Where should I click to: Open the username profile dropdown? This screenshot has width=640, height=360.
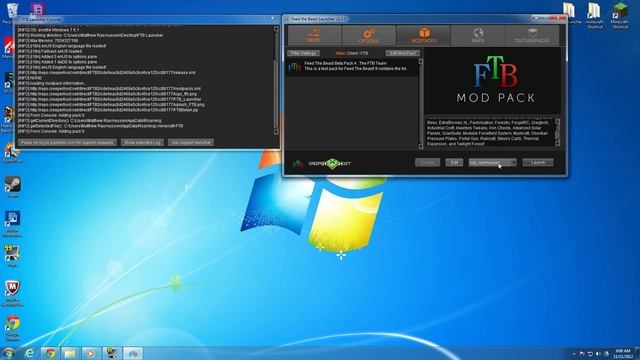coord(492,162)
